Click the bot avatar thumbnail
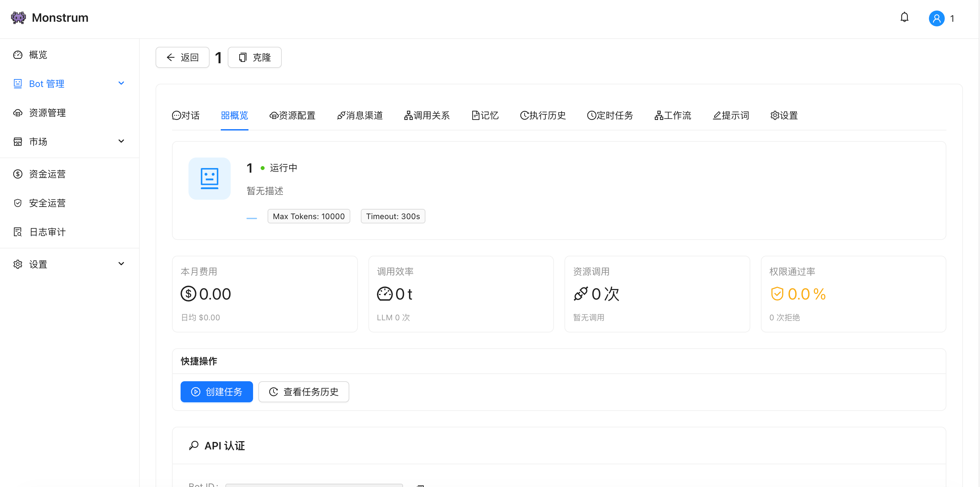 pos(209,178)
